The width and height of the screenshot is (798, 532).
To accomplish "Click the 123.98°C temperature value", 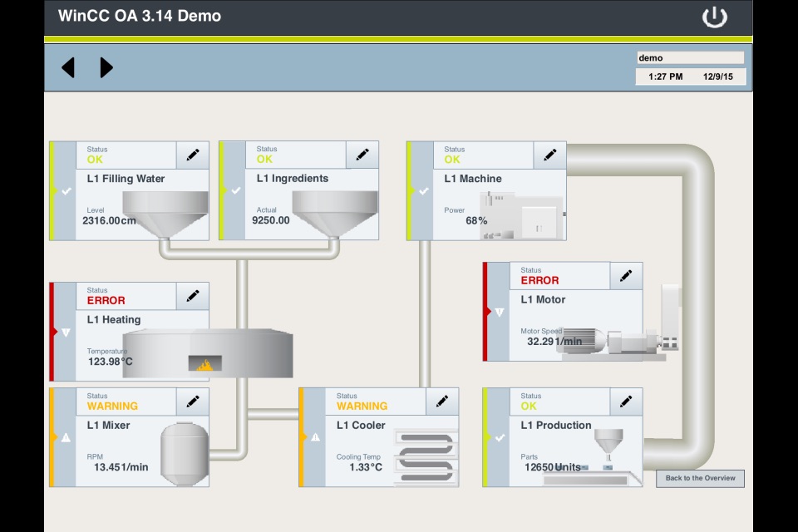I will coord(110,362).
